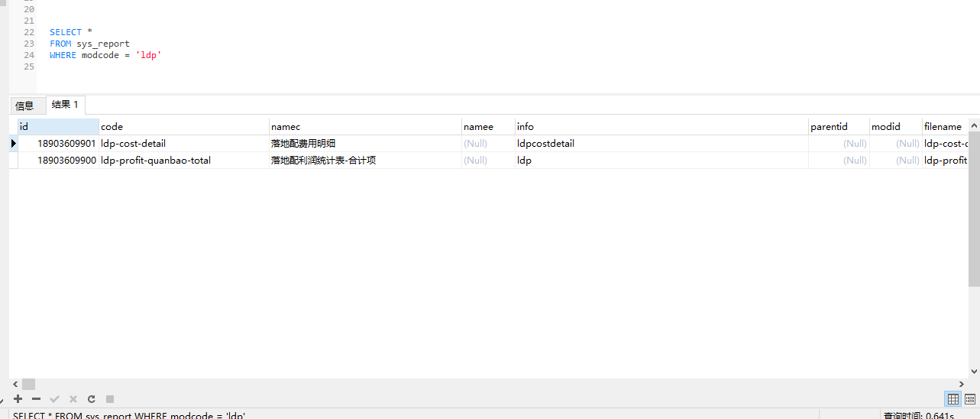Screen dimensions: 980x419
Task: Select the id column header
Action: click(x=58, y=127)
